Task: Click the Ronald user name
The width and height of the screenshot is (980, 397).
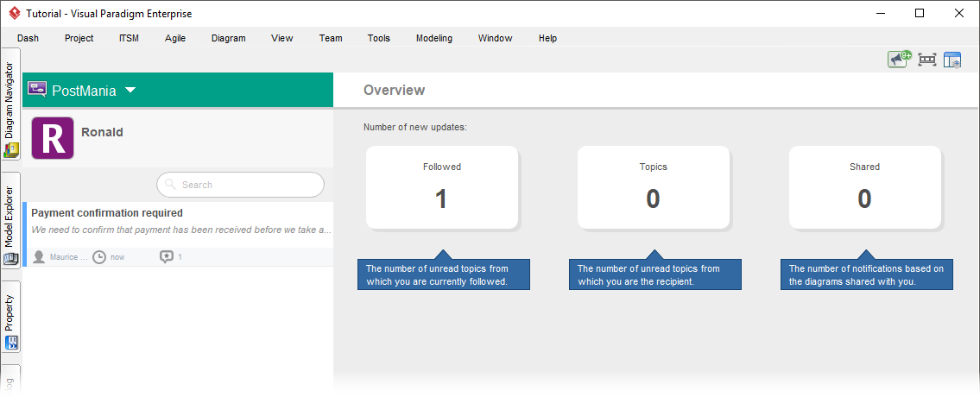Action: point(102,132)
